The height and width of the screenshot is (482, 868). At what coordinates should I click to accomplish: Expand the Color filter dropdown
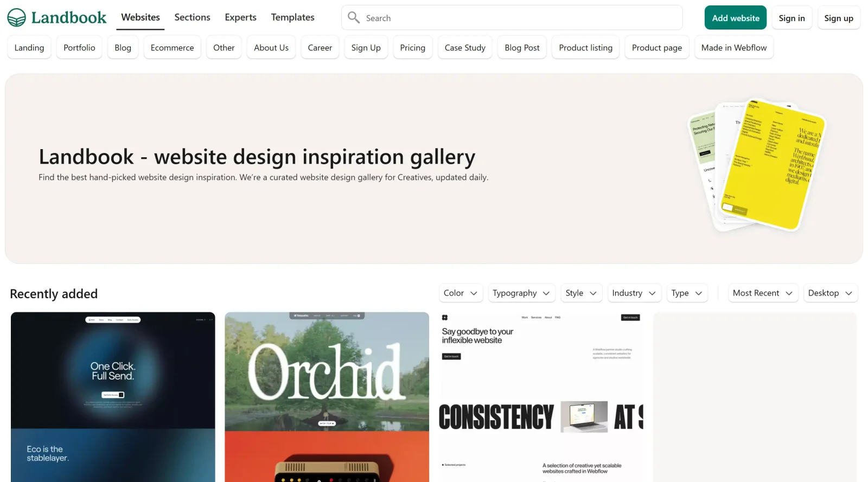tap(461, 293)
